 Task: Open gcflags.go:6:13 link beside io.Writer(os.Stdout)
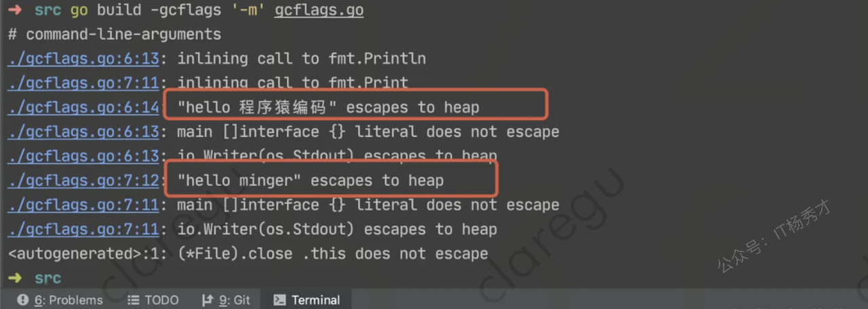(x=83, y=157)
